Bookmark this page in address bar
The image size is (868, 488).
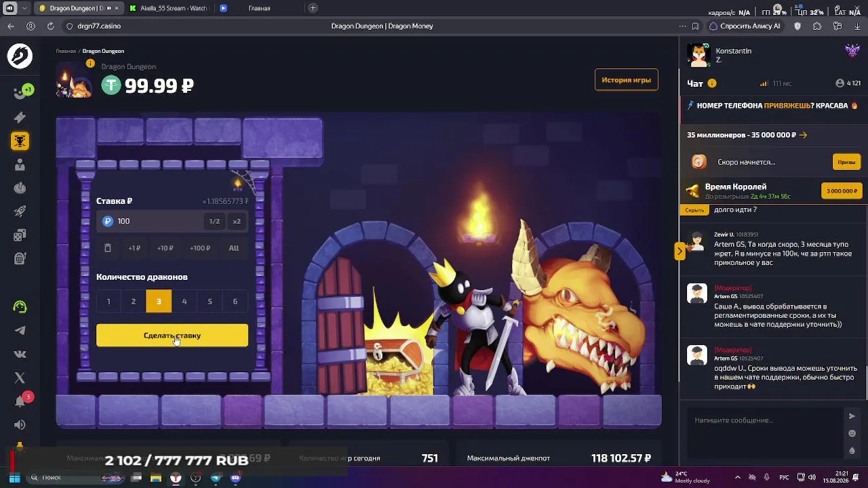click(695, 26)
